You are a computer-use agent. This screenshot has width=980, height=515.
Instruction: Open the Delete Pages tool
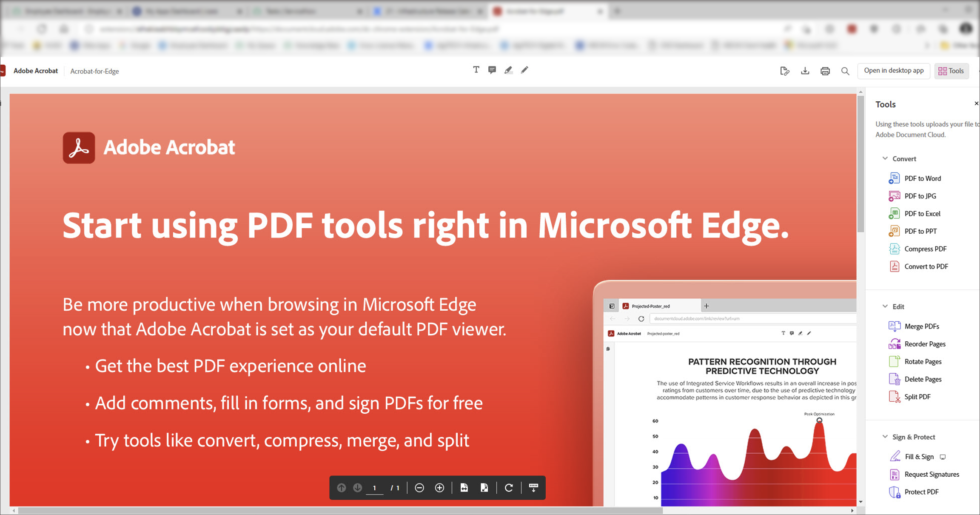pyautogui.click(x=923, y=379)
